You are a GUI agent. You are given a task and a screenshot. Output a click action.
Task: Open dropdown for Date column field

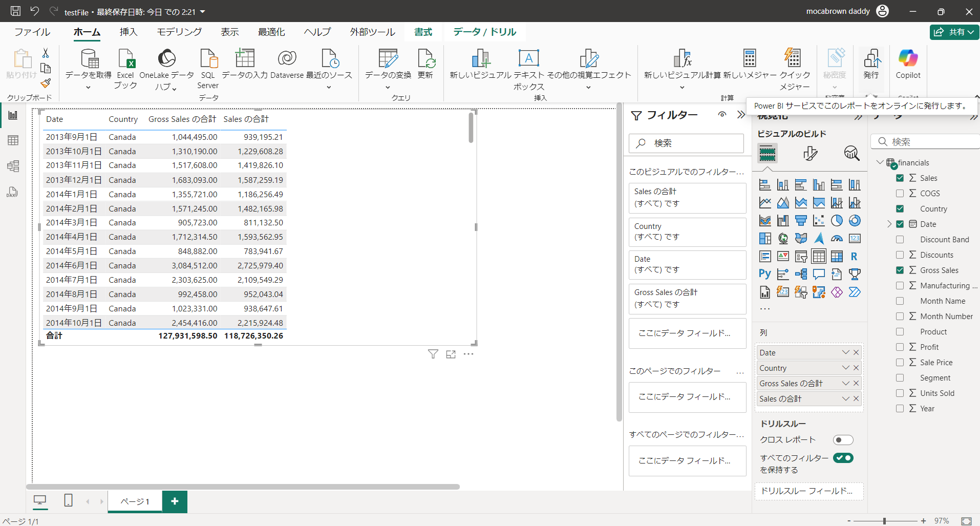pos(846,353)
